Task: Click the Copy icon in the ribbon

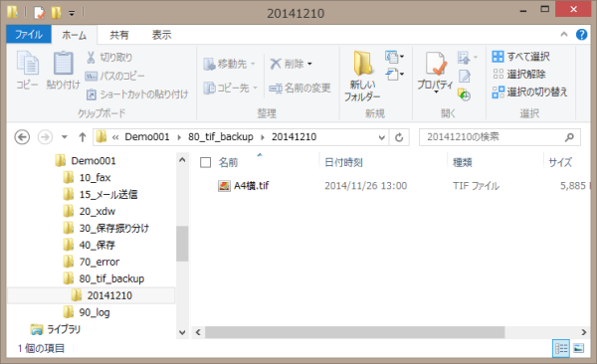Action: tap(28, 64)
